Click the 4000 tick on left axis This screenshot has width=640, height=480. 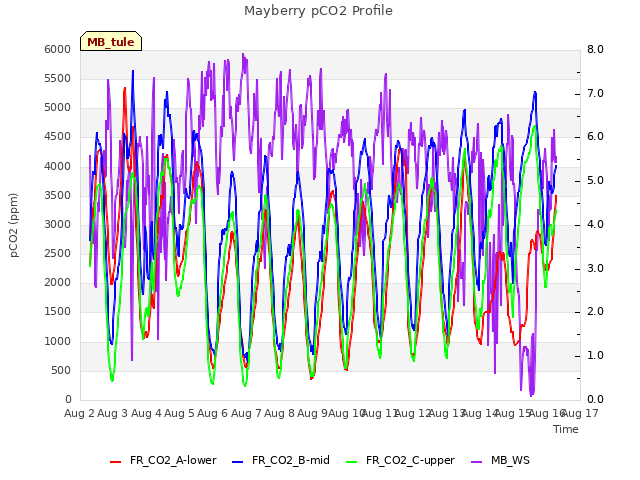pyautogui.click(x=58, y=166)
